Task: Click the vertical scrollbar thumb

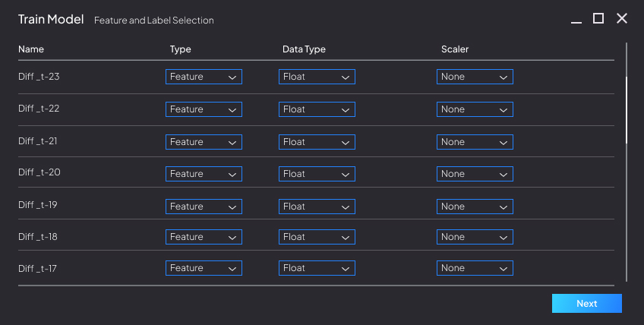Action: tap(627, 109)
